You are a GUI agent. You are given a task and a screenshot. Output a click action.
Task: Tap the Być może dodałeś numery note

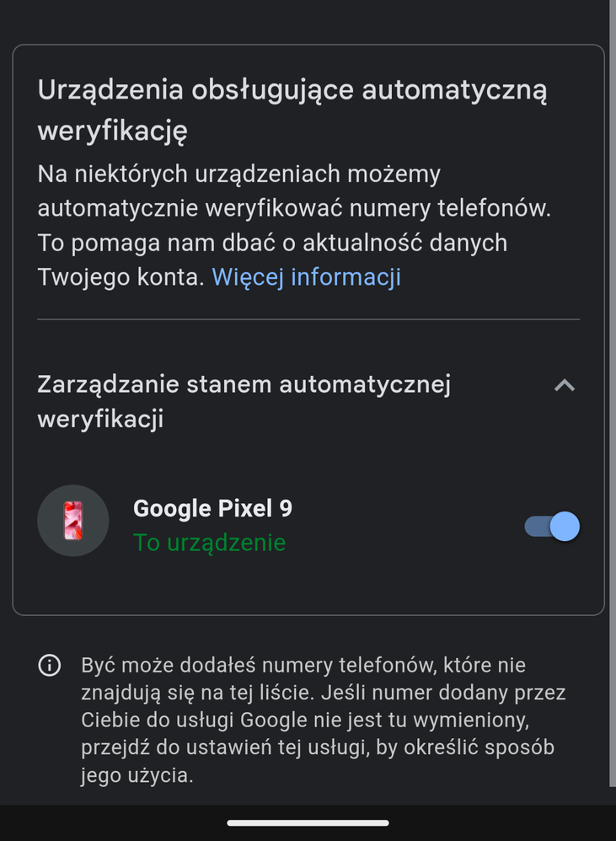[323, 720]
